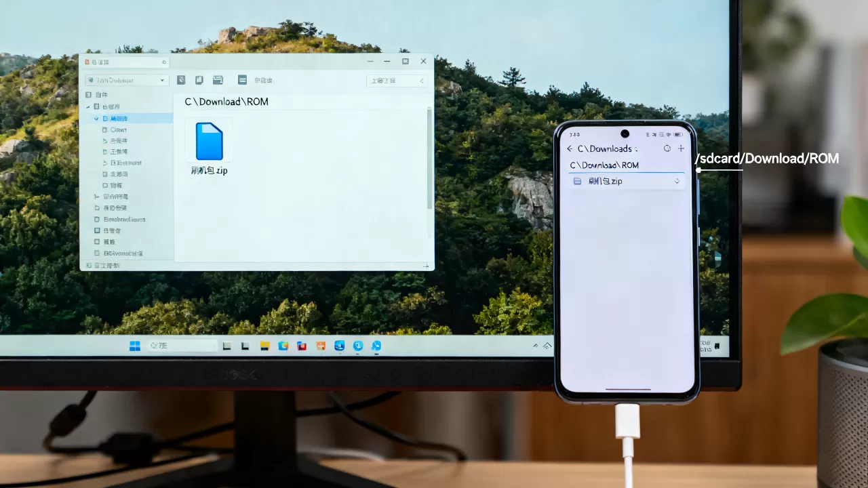Open the combo box at top of sidebar

coord(127,80)
